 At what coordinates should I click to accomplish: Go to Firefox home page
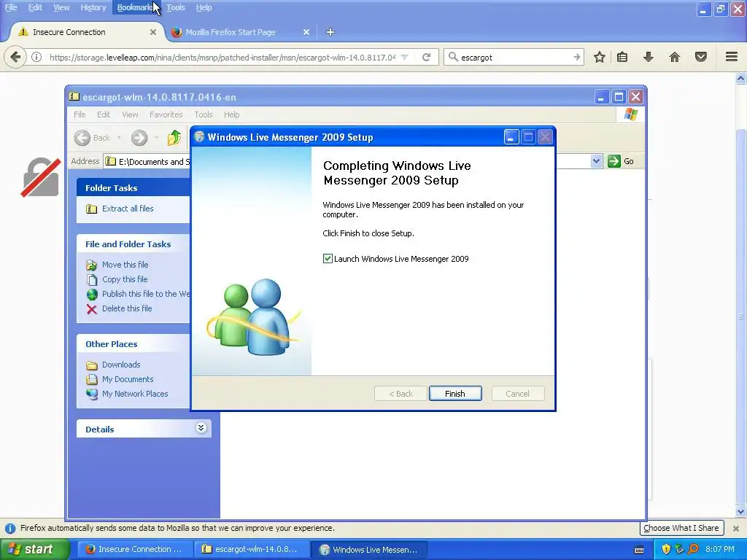pos(675,57)
